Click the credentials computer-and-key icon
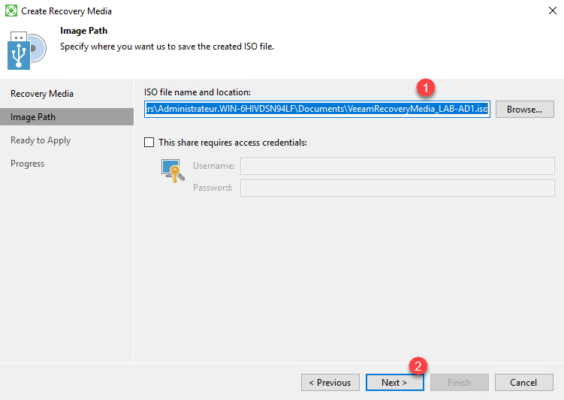This screenshot has width=564, height=400. click(173, 171)
